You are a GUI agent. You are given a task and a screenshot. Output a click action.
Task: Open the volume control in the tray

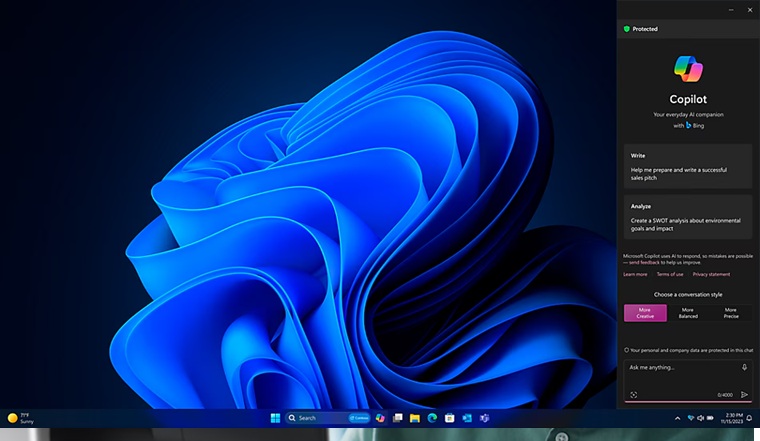click(x=700, y=418)
